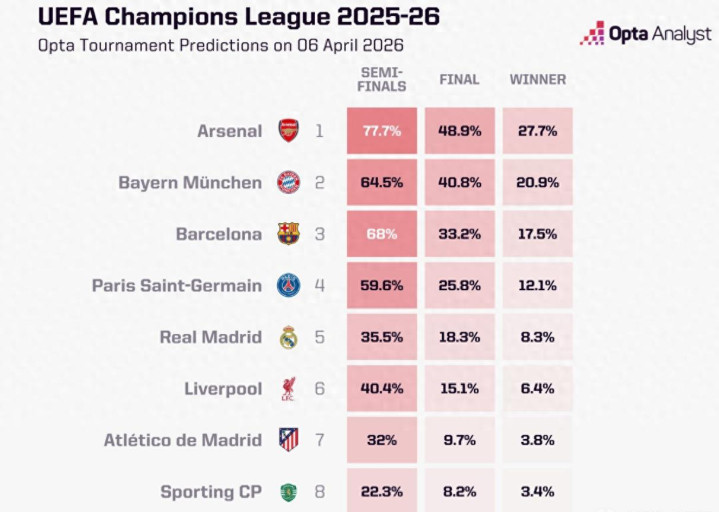The height and width of the screenshot is (512, 719).
Task: Select the Sporting CP crest
Action: tap(288, 491)
